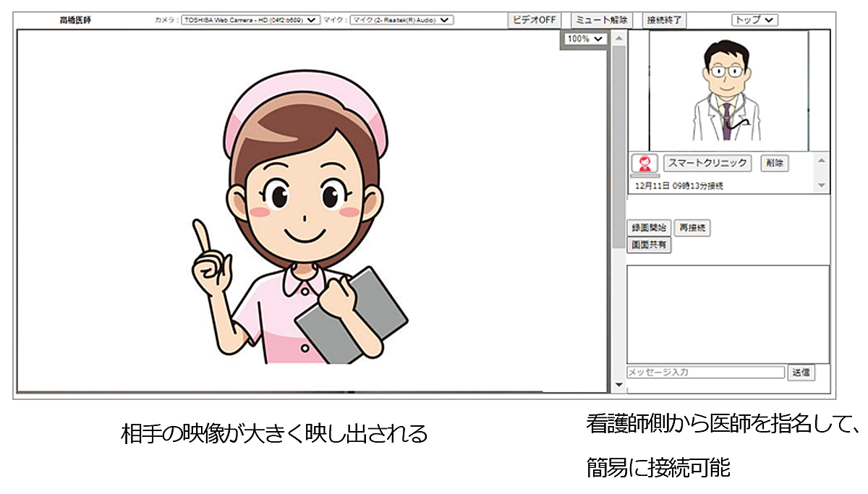Click participant list scrollbar down arrow

tap(821, 186)
